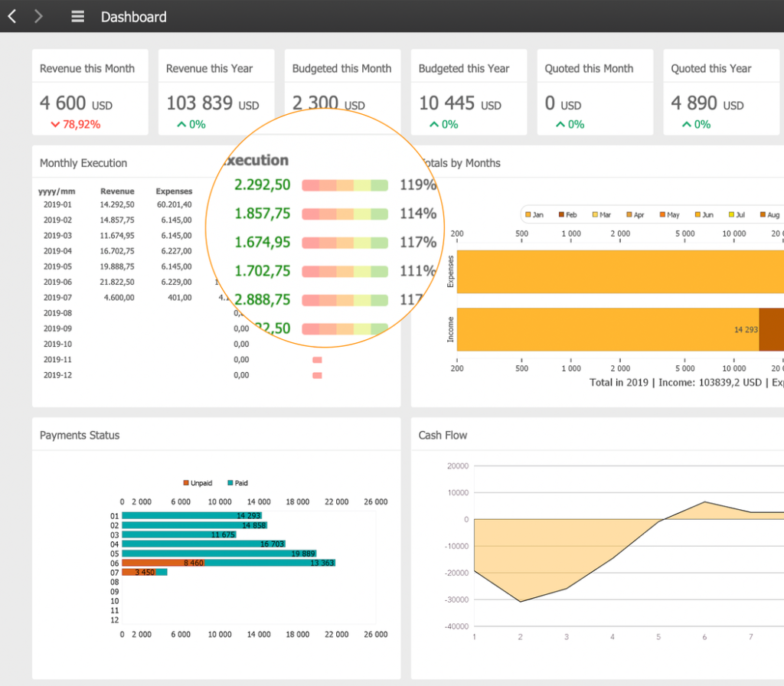Click green up arrow in Revenue this Year
Viewport: 784px width, 686px height.
[x=181, y=124]
